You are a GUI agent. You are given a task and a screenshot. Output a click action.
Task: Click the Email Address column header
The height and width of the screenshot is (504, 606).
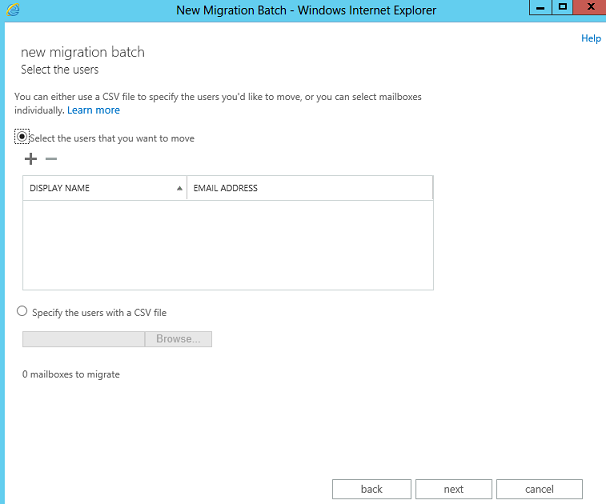[x=310, y=188]
